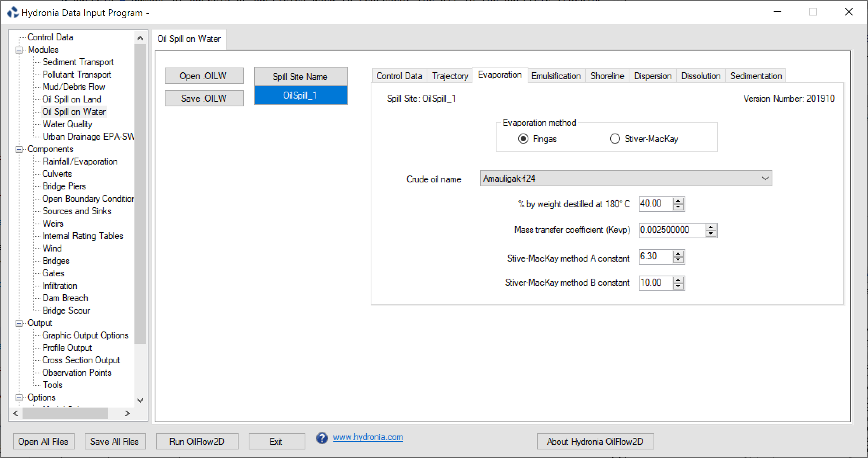Click the Oil Spill on Water main tab

pos(189,39)
